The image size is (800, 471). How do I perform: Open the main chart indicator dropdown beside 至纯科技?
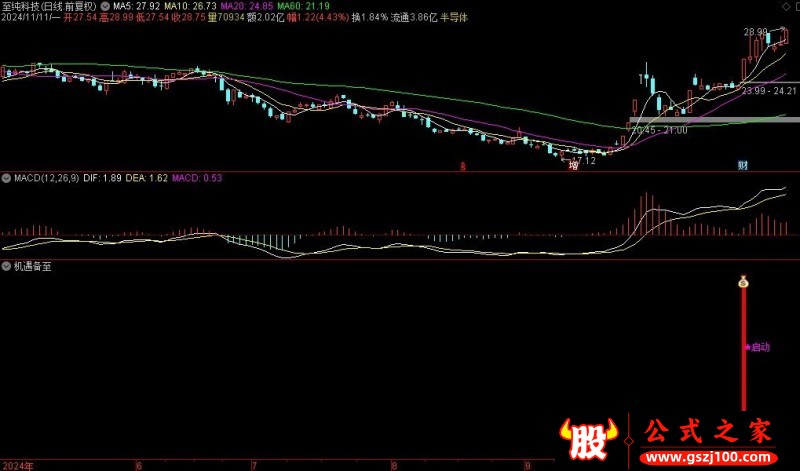coord(105,7)
